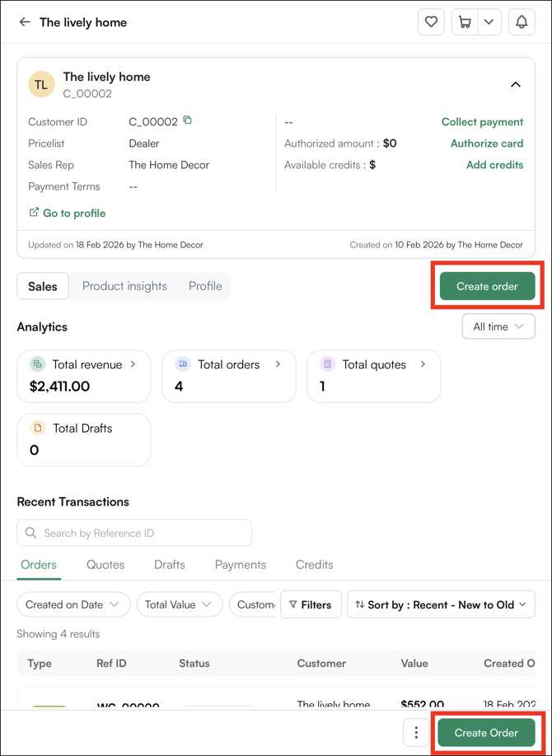Switch to the Product insights tab
The height and width of the screenshot is (756, 552).
[124, 286]
